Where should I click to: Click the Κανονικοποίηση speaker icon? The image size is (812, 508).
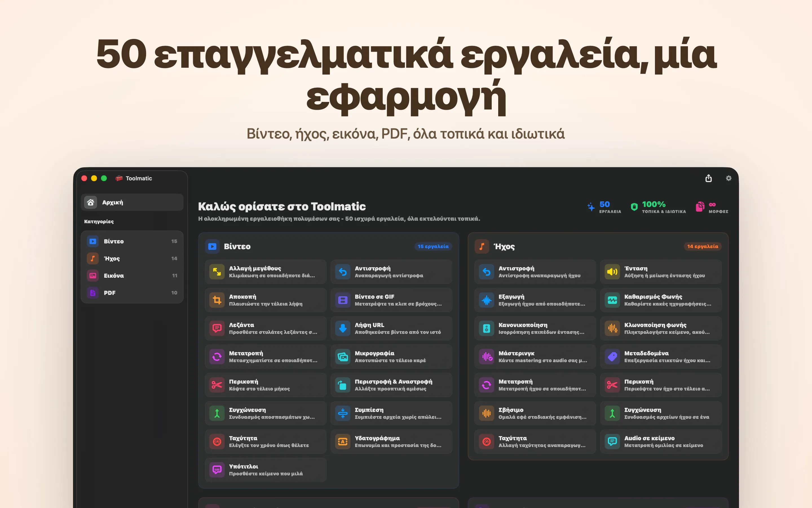(x=487, y=328)
